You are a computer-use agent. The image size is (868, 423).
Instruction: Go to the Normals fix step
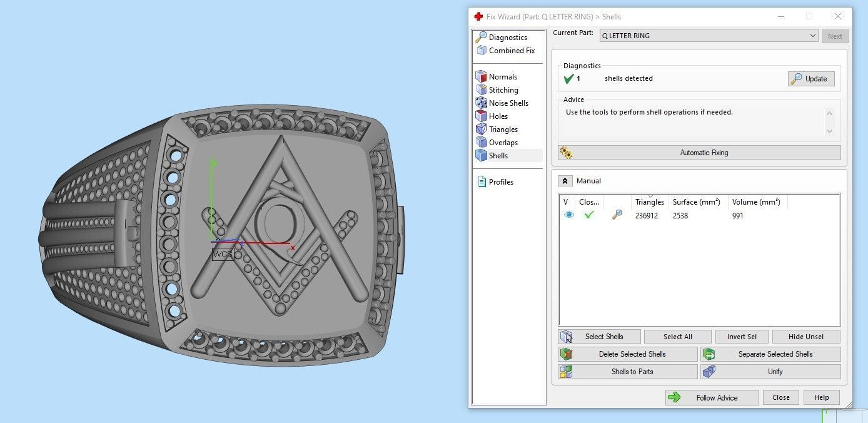click(x=503, y=77)
